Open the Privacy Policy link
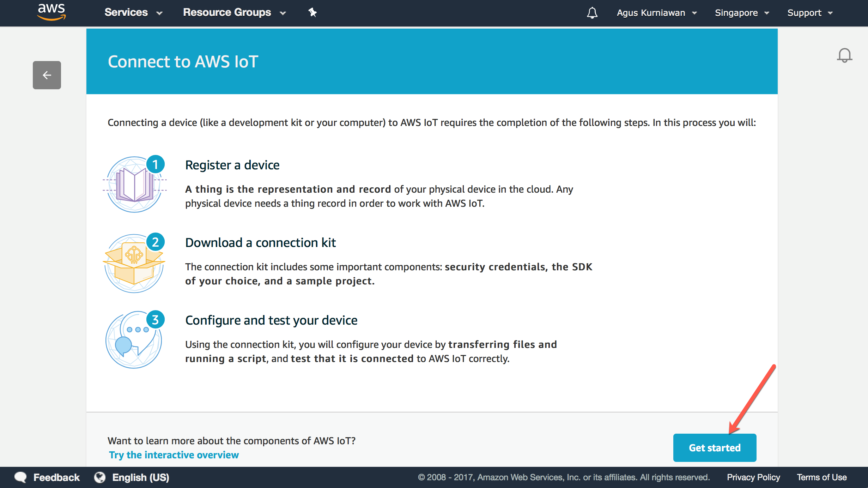868x488 pixels. tap(753, 477)
